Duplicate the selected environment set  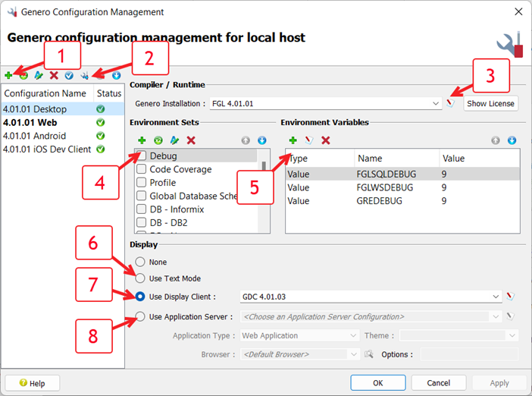point(158,140)
